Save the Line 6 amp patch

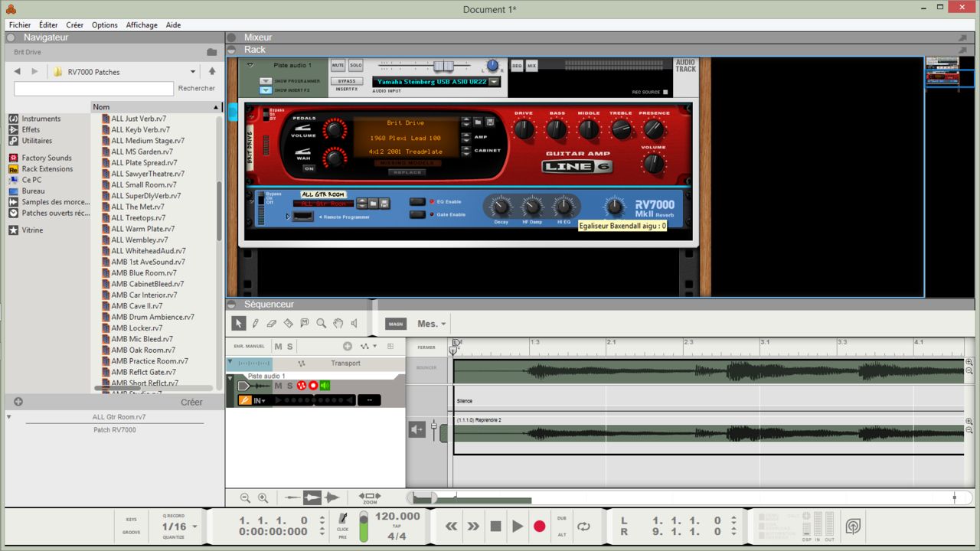[x=490, y=122]
